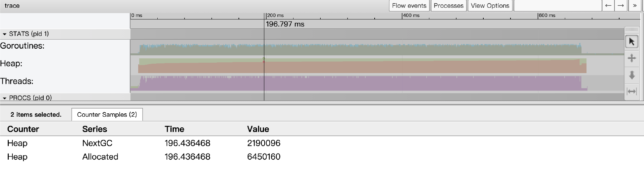Screen dimensions: 644x170
Task: Collapse the STATS (pid 1) section
Action: pos(5,34)
